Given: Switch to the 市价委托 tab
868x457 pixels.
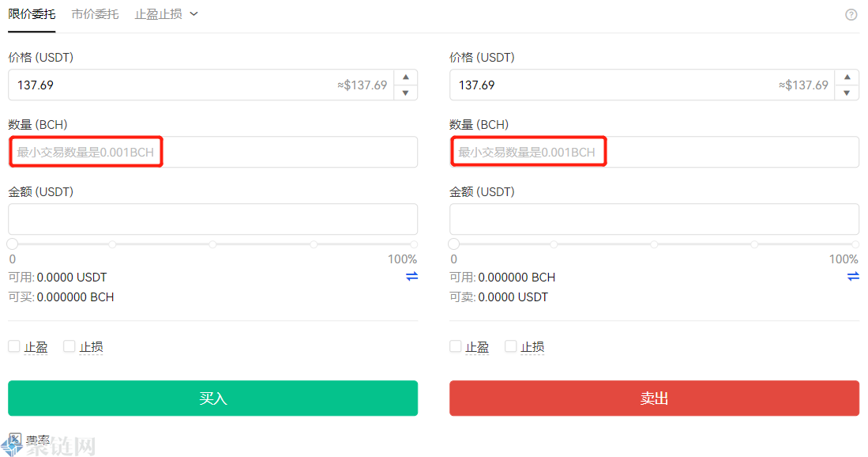Looking at the screenshot, I should tap(96, 14).
